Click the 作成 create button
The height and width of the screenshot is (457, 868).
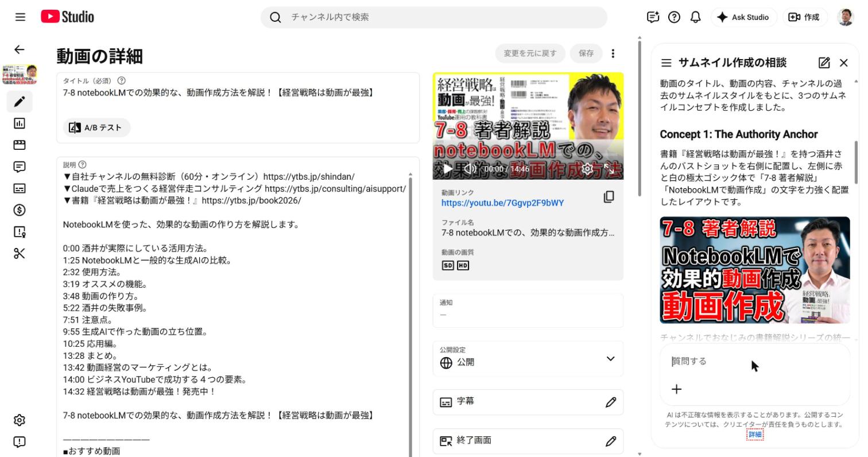tap(804, 17)
